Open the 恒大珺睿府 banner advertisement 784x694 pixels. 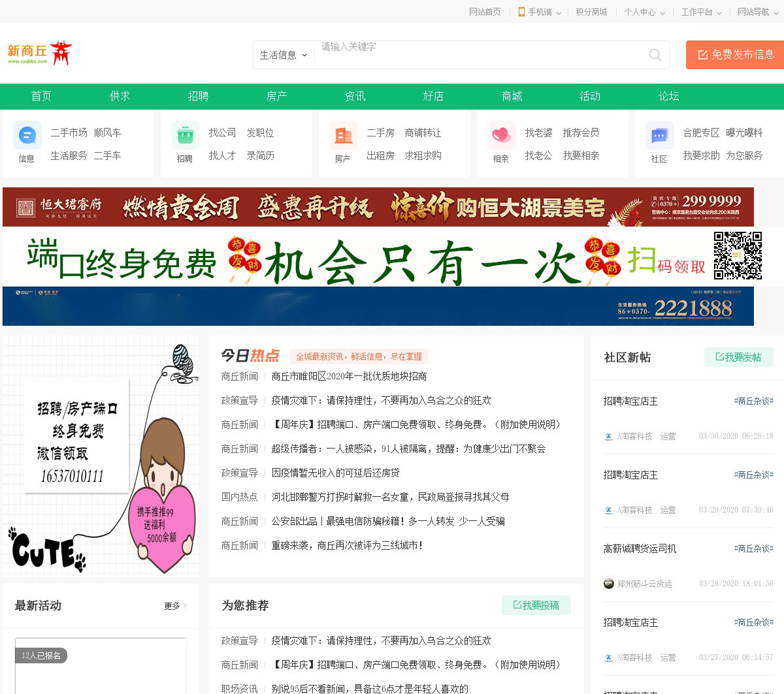[378, 207]
